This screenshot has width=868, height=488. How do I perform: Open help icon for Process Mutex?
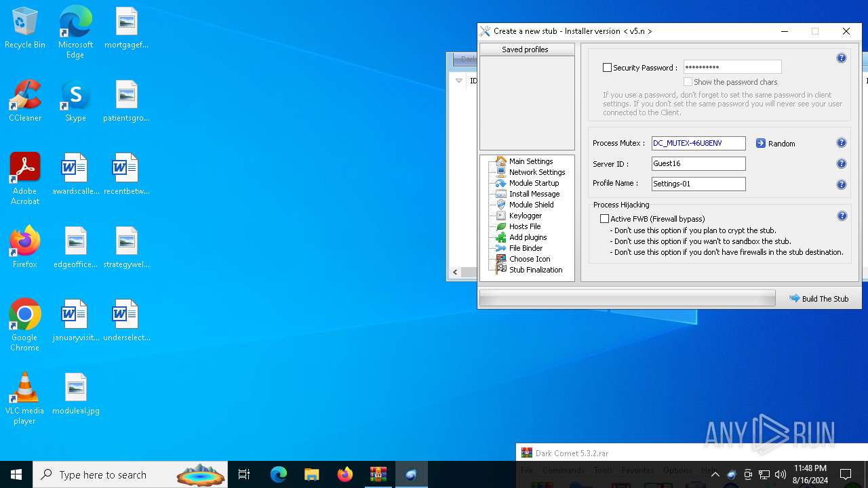[x=842, y=143]
